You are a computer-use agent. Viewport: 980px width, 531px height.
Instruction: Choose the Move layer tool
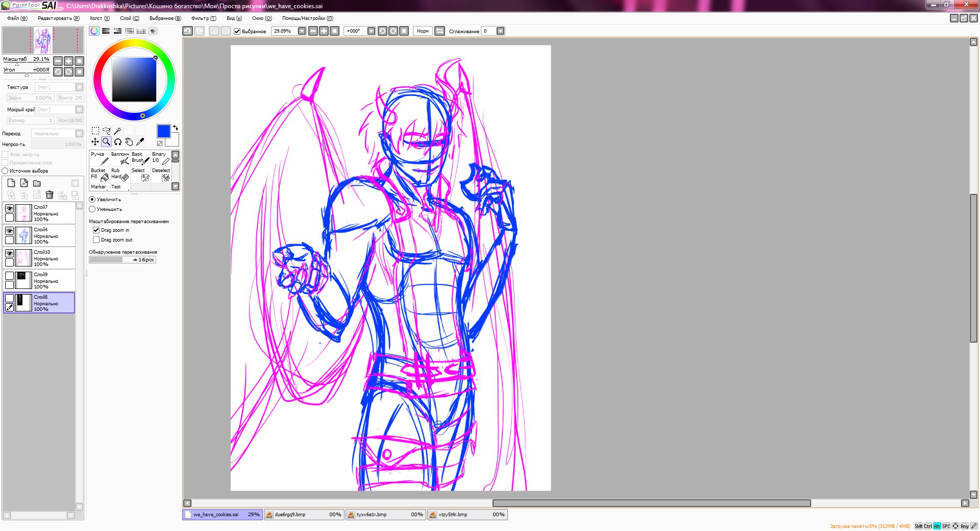tap(95, 142)
